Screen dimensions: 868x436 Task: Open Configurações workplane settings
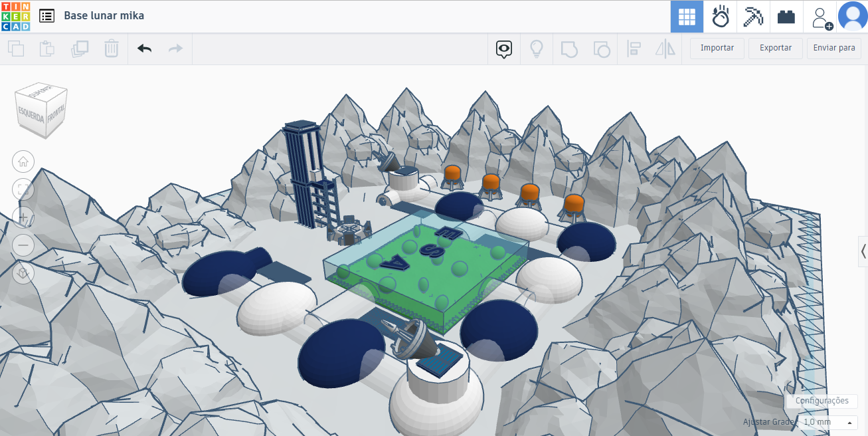point(822,401)
